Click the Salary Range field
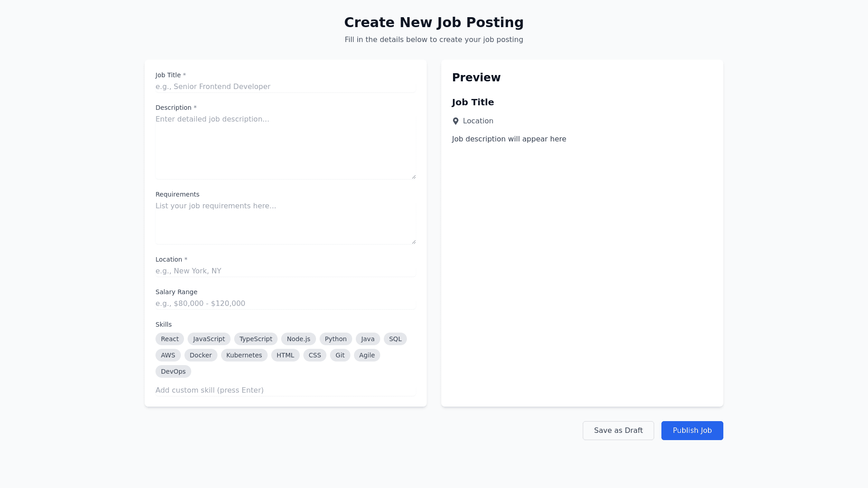Viewport: 868px width, 488px height. pyautogui.click(x=285, y=304)
